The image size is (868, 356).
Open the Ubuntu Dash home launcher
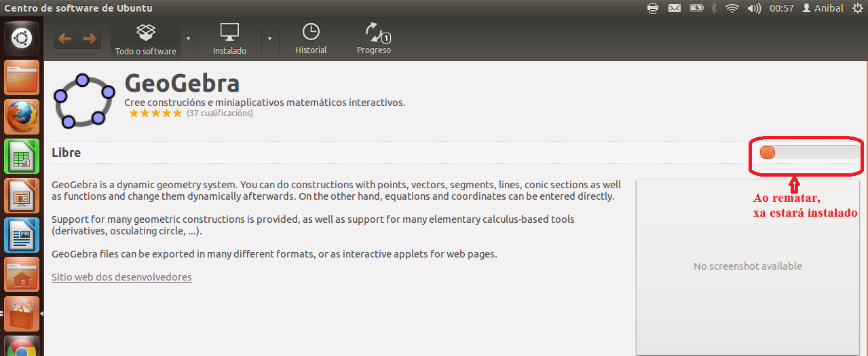click(22, 38)
